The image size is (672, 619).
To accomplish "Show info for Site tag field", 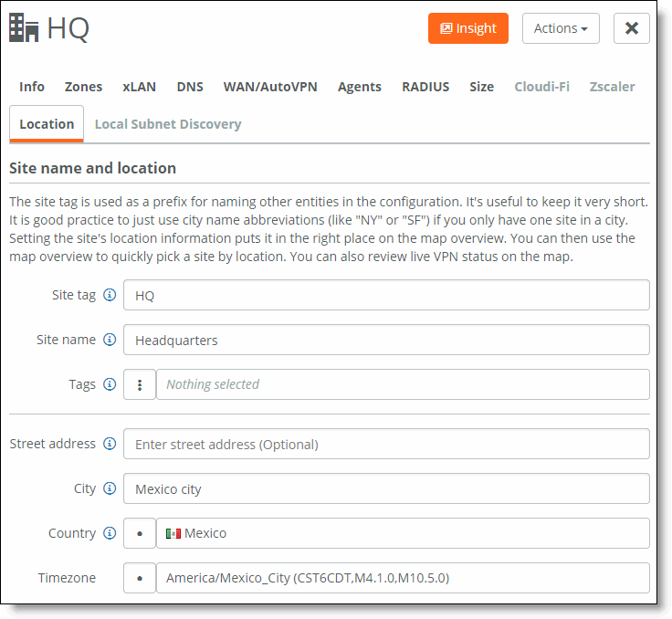I will click(110, 295).
